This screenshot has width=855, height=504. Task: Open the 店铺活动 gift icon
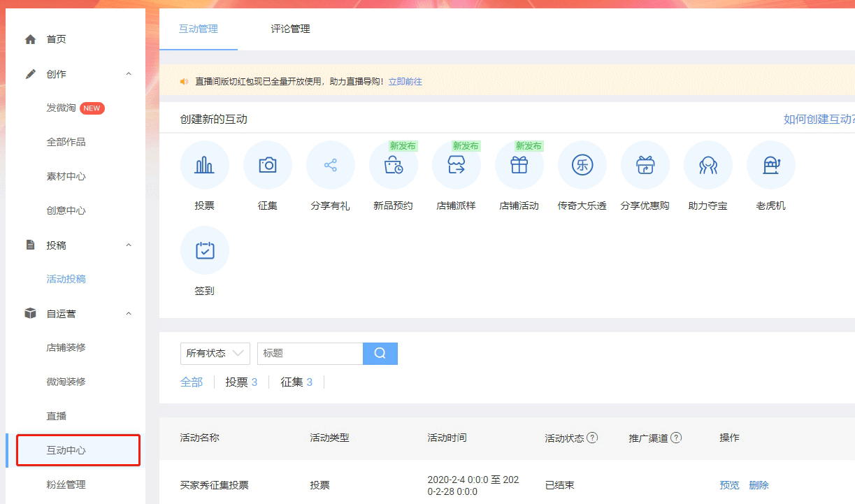pos(519,166)
